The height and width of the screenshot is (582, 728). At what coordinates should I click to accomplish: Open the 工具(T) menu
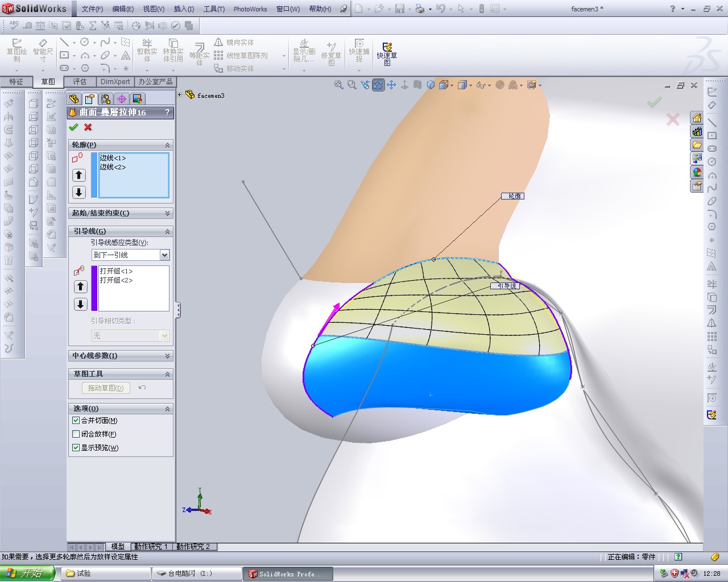pyautogui.click(x=214, y=9)
